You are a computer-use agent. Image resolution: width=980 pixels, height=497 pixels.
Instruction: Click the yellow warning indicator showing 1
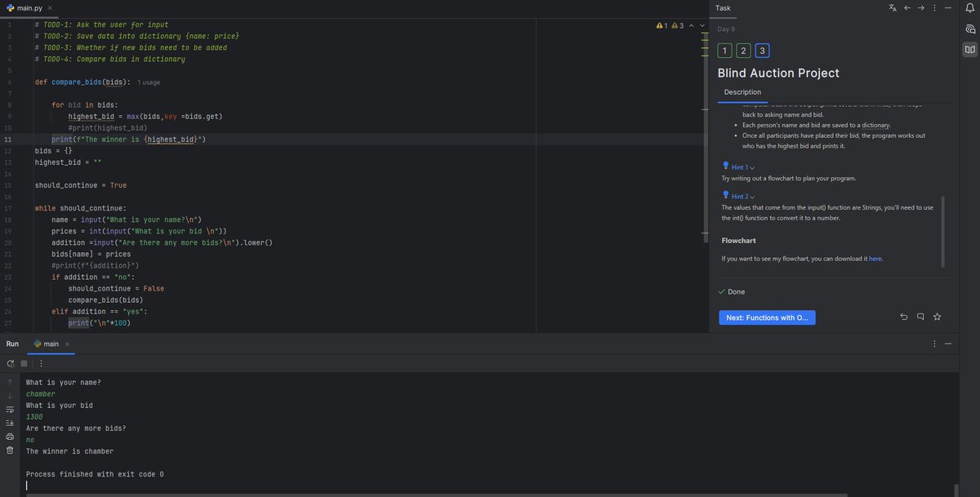pyautogui.click(x=662, y=25)
